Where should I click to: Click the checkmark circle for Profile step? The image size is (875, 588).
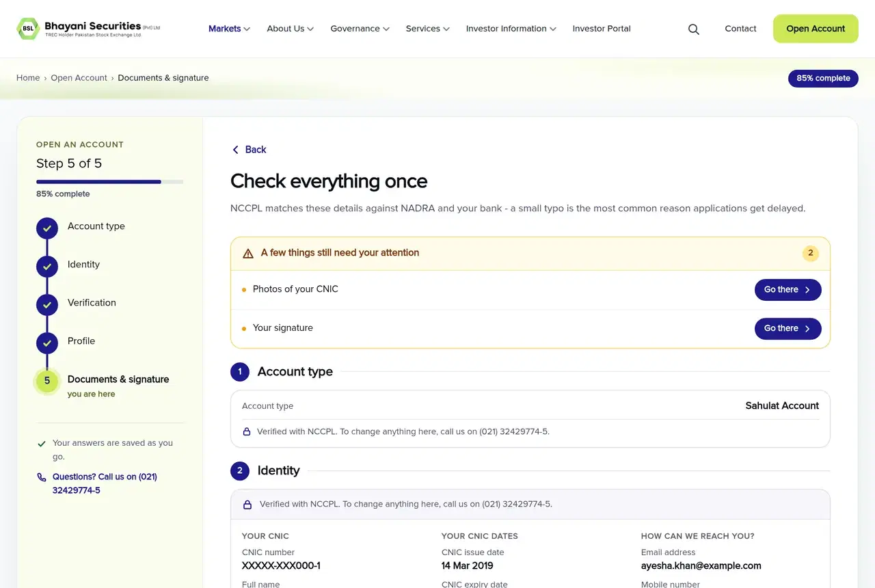pyautogui.click(x=47, y=343)
